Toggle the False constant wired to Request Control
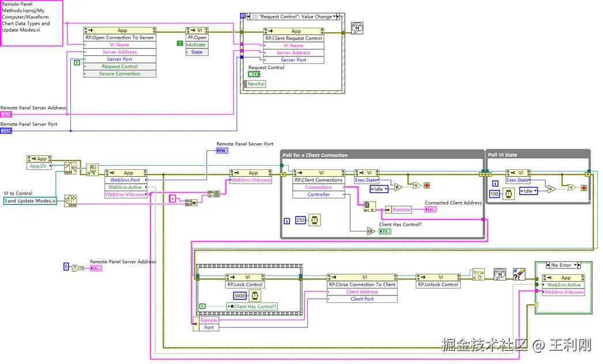Image resolution: width=603 pixels, height=364 pixels. (77, 62)
